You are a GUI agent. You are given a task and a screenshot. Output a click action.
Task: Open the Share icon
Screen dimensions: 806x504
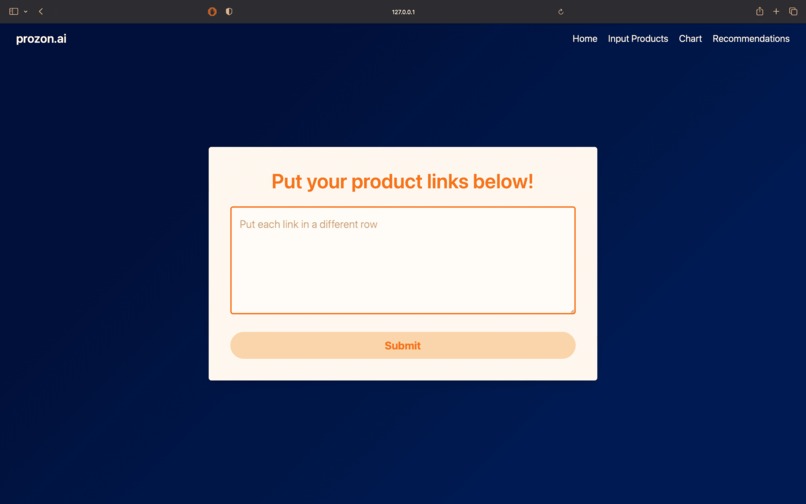[x=759, y=11]
